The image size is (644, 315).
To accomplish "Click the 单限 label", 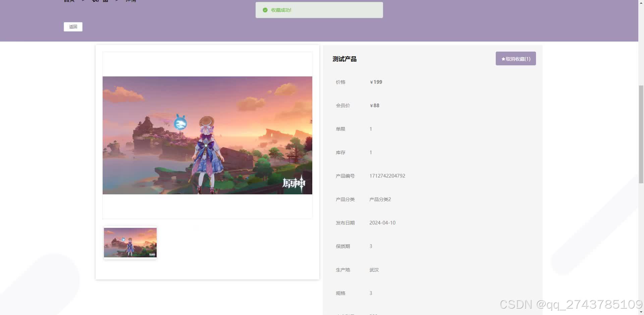I will tap(340, 129).
